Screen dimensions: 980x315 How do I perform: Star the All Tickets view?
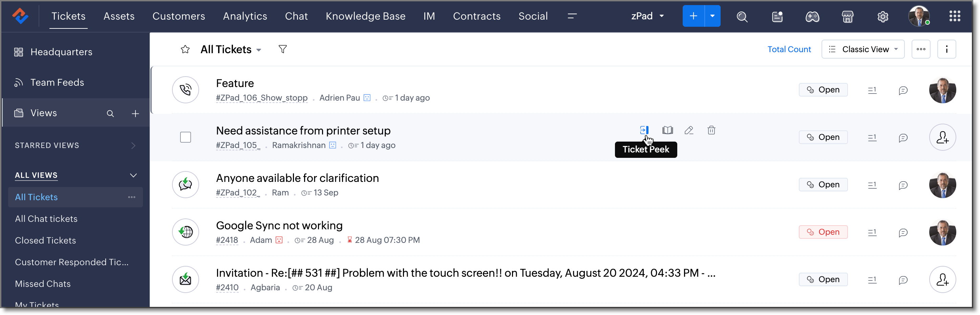coord(185,49)
